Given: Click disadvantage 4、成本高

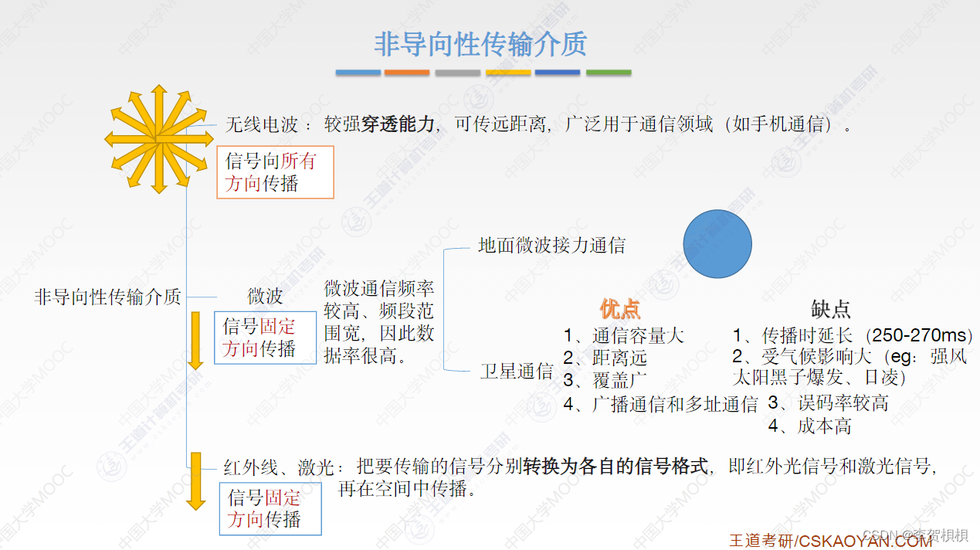Looking at the screenshot, I should tap(810, 426).
